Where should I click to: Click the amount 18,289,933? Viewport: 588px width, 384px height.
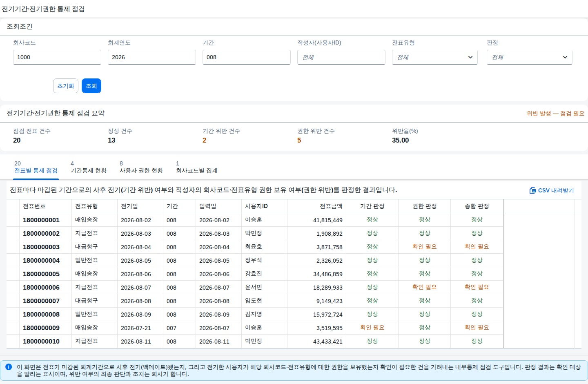coord(328,288)
